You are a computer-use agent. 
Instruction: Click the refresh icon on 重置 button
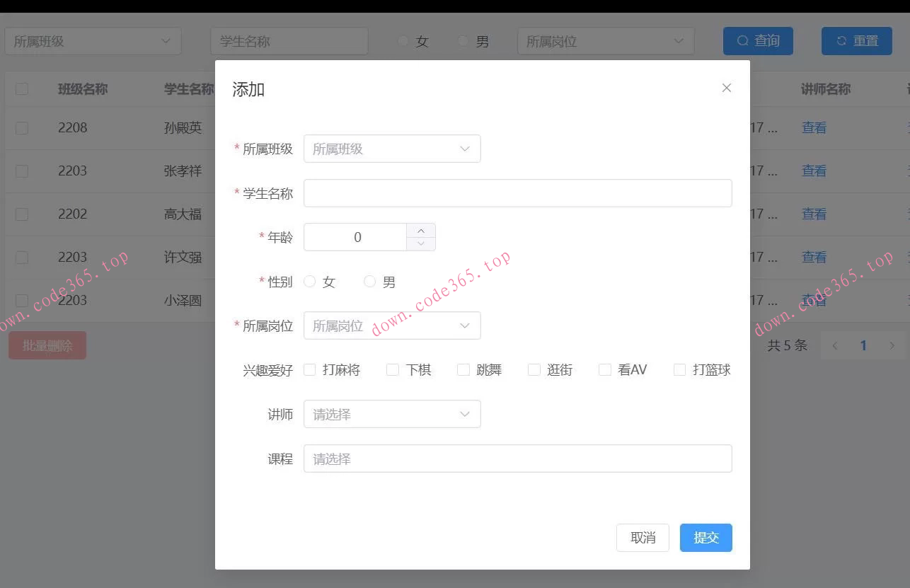coord(841,40)
